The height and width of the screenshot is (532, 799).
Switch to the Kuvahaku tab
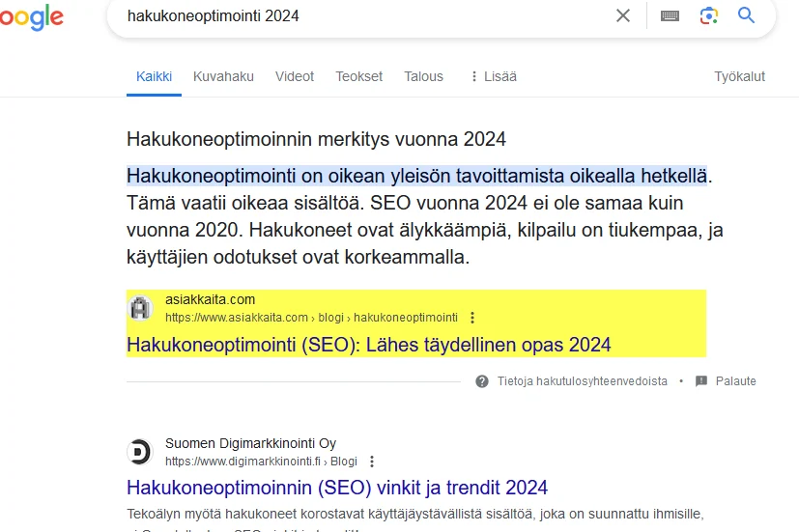coord(223,76)
